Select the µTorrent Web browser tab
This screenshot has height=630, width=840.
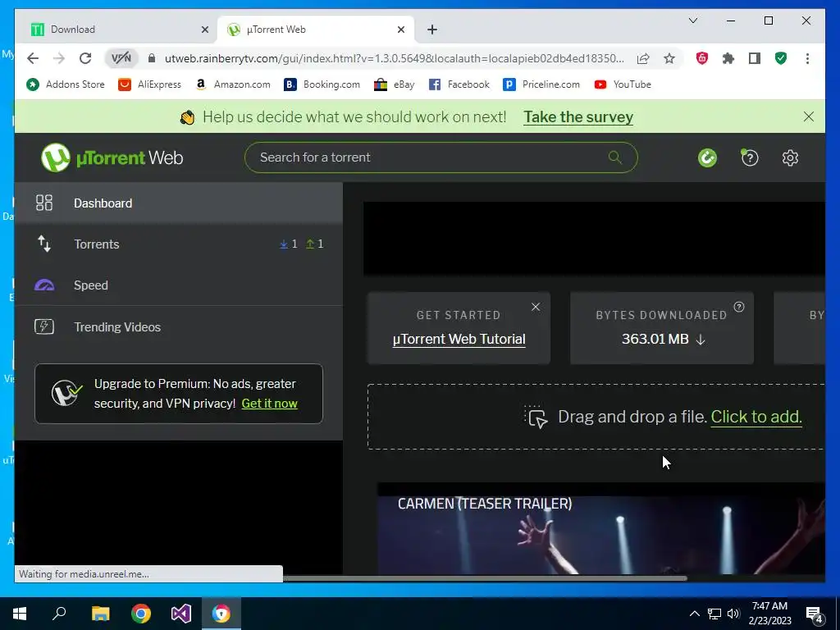tap(315, 30)
